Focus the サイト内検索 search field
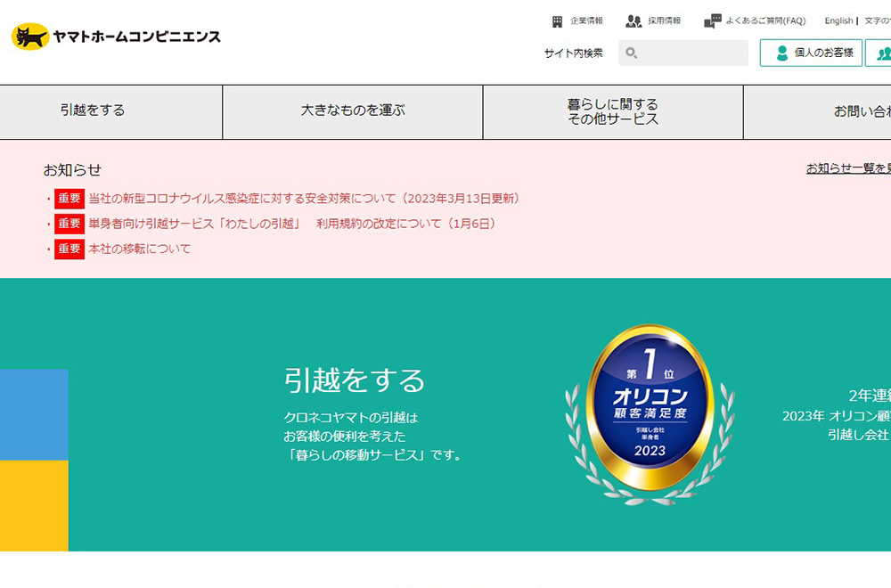 point(683,53)
